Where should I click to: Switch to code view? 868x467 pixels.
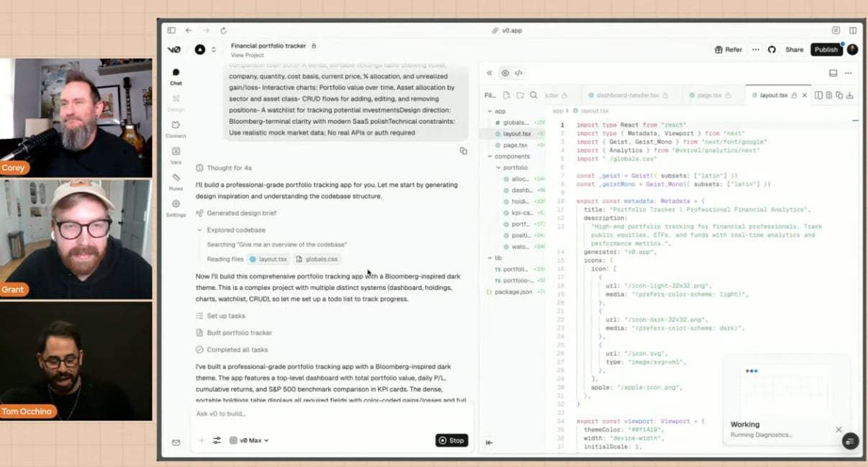coord(518,73)
